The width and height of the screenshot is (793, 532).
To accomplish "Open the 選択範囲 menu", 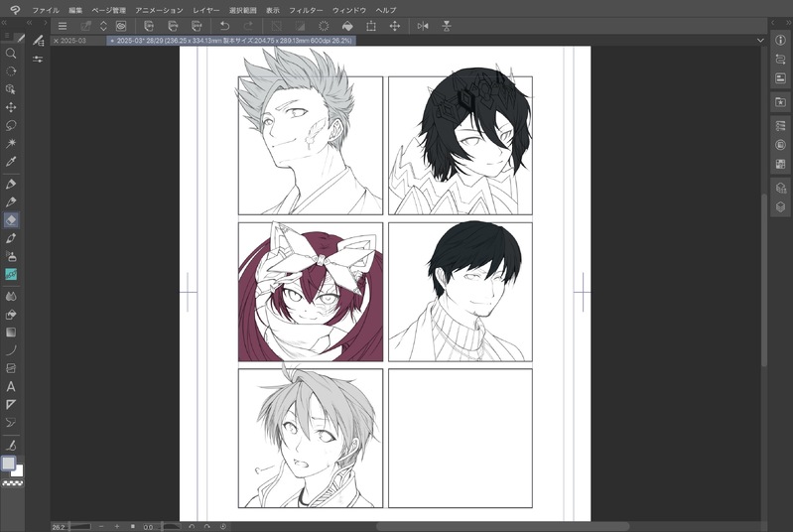I will (x=243, y=10).
